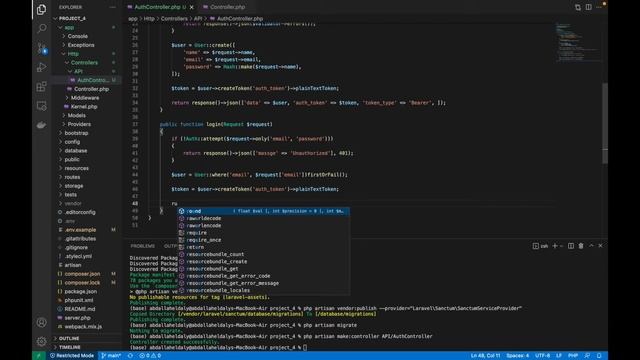
Task: Close the AuthController.php editor tab
Action: [191, 7]
